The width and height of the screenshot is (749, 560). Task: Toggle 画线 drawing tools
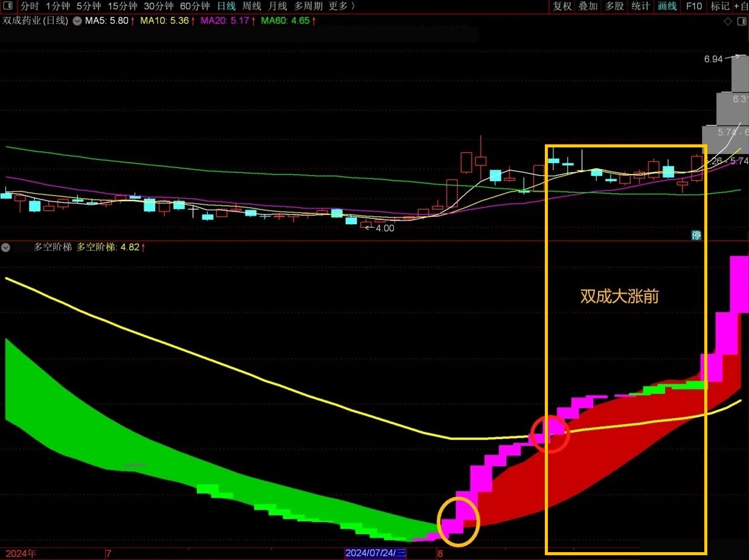(667, 6)
